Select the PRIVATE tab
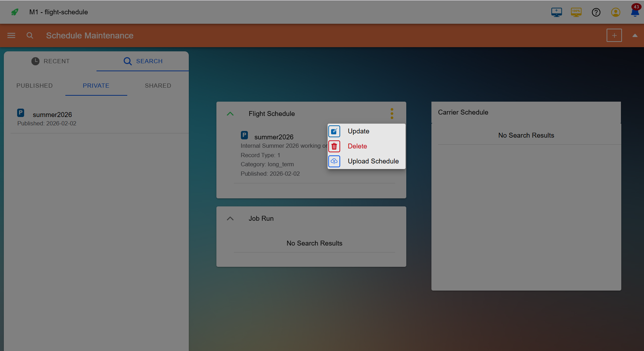 coord(96,86)
